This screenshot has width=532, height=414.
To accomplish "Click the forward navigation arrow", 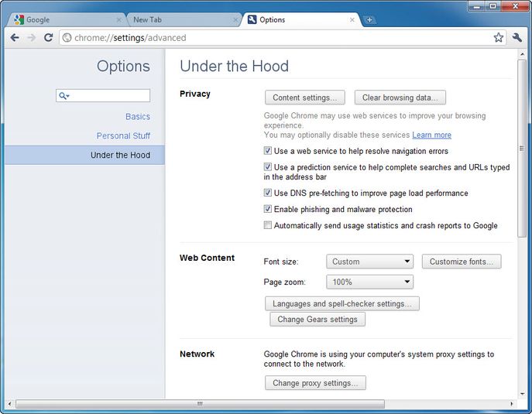I will 32,38.
